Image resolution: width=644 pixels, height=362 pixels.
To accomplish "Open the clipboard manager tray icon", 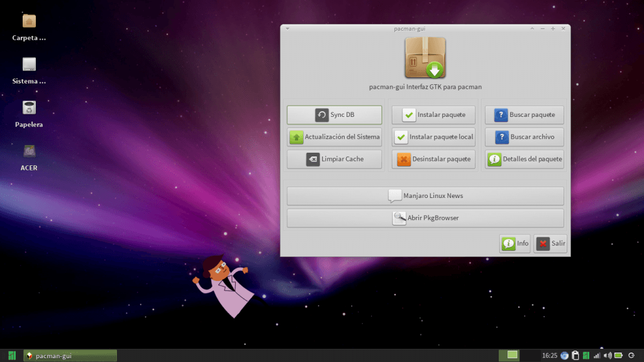I will coord(575,356).
